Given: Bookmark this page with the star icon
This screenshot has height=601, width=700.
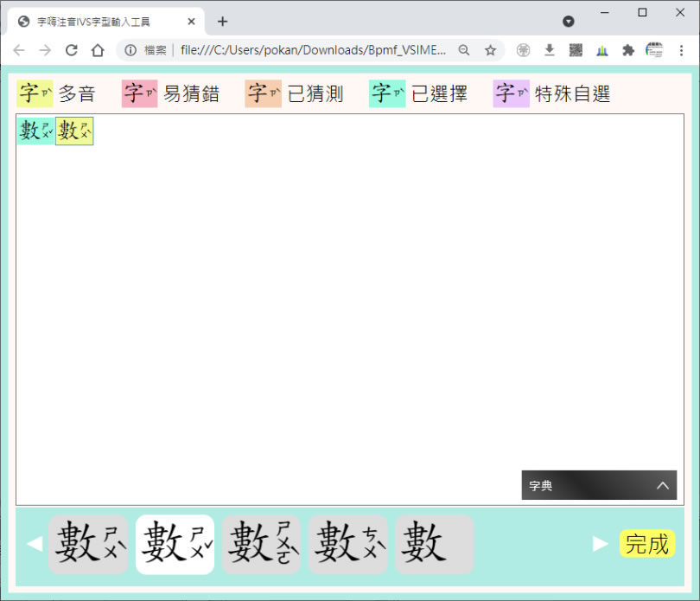Looking at the screenshot, I should 490,50.
